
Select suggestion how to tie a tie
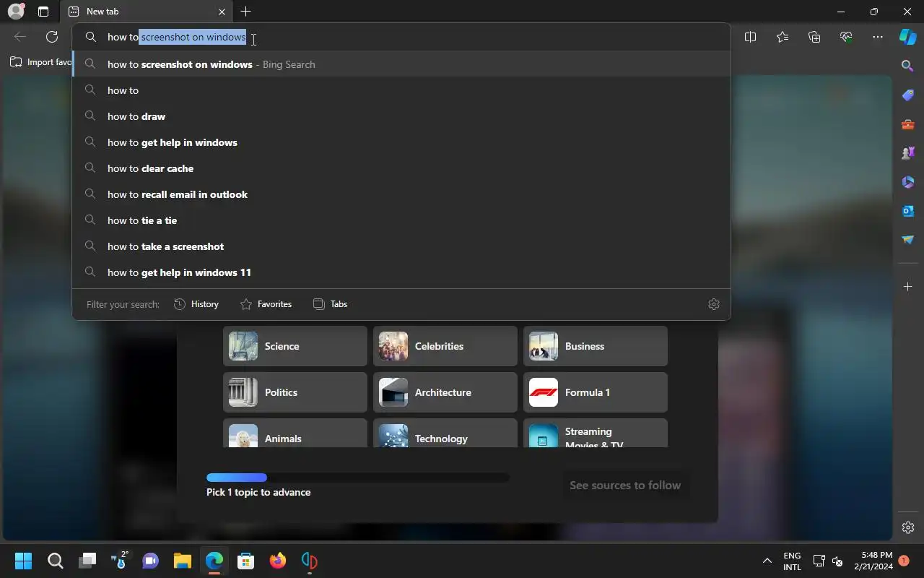pos(401,220)
